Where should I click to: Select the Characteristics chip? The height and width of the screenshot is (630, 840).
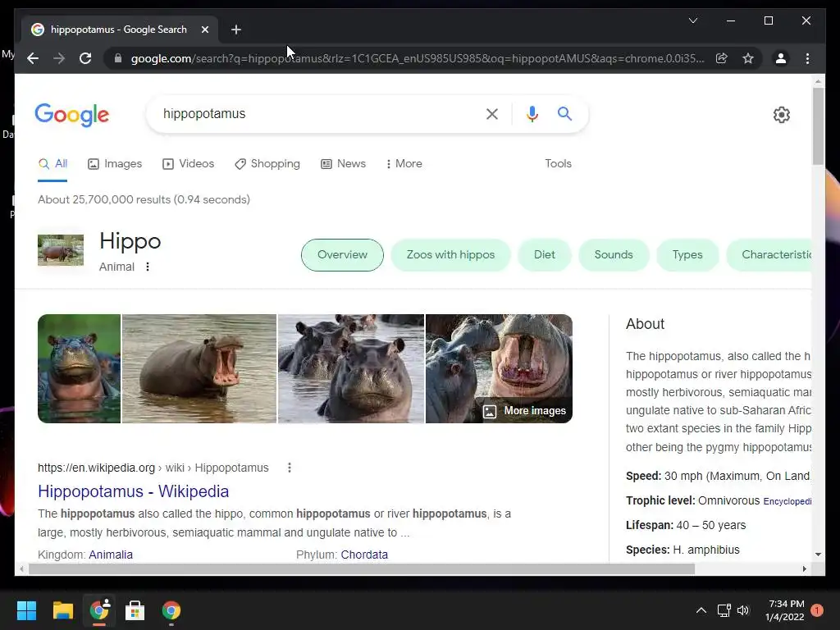click(x=769, y=255)
